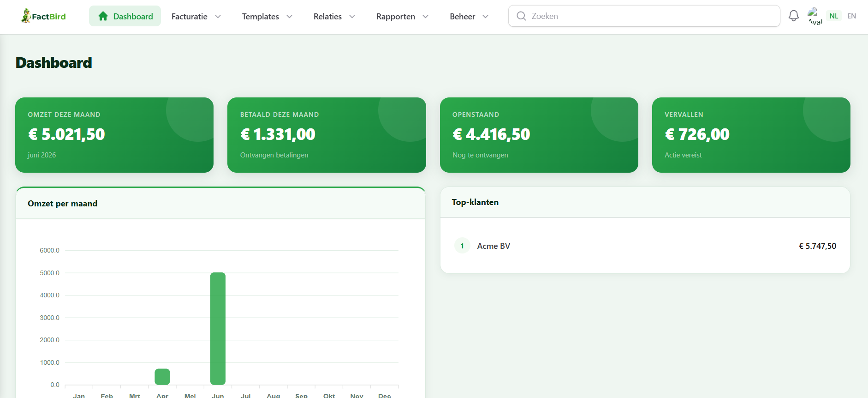Click the € 1.331,00 paid value
The height and width of the screenshot is (398, 868).
278,134
